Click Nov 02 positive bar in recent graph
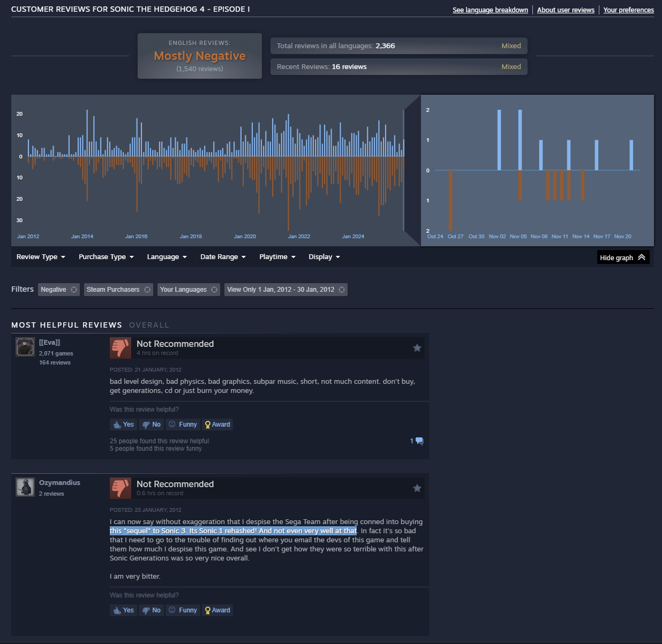The image size is (662, 644). (x=499, y=140)
